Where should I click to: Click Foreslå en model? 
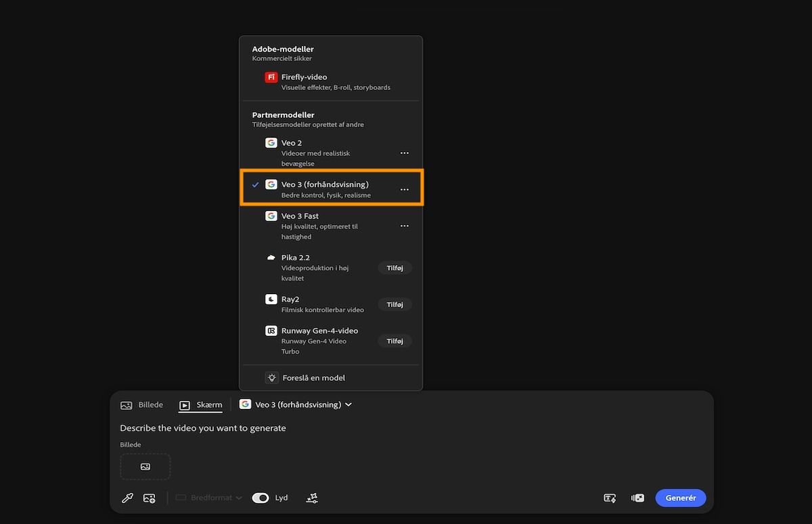click(313, 378)
